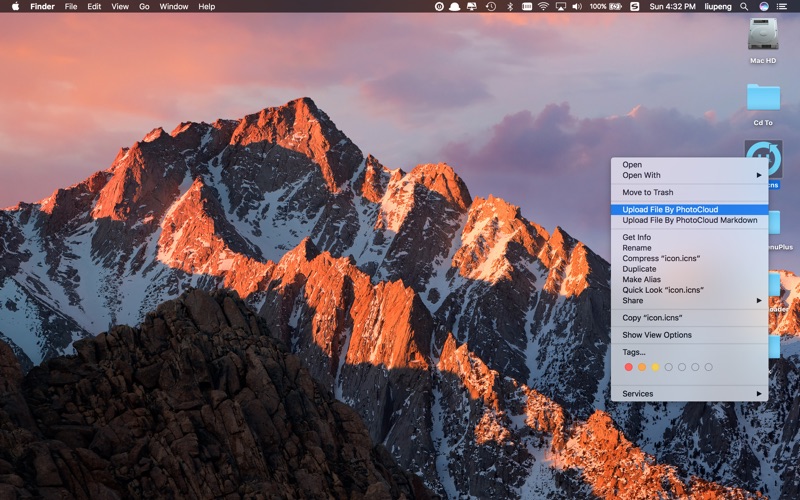The height and width of the screenshot is (500, 800).
Task: Apply the red tag color
Action: pyautogui.click(x=629, y=367)
